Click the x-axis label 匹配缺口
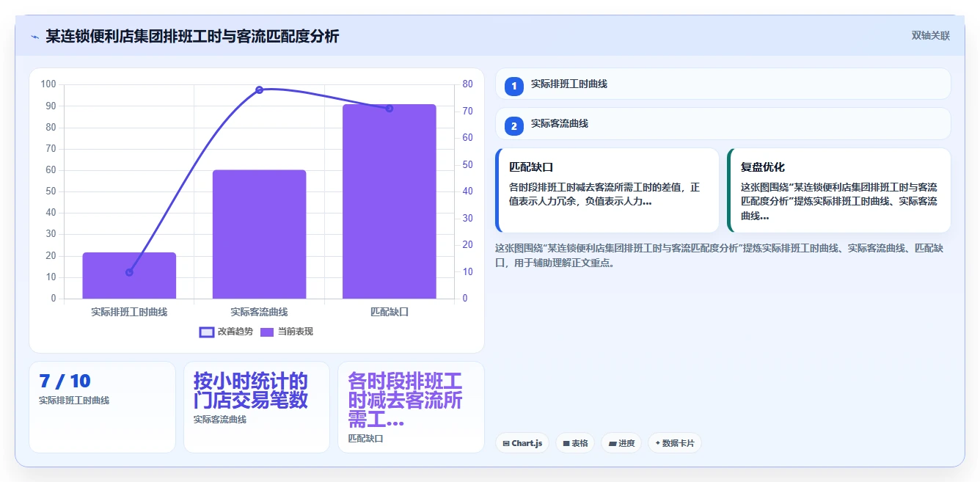Image resolution: width=980 pixels, height=482 pixels. coord(389,312)
